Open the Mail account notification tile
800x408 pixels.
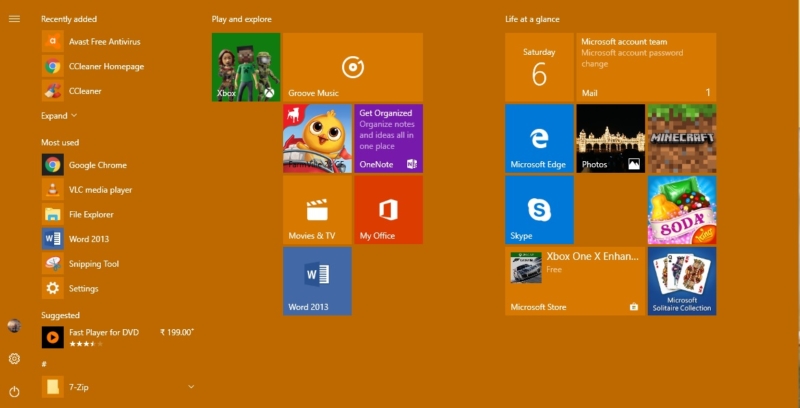646,67
